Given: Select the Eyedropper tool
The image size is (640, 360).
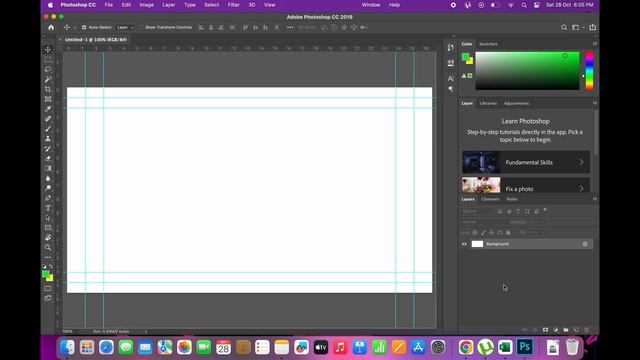Looking at the screenshot, I should (48, 109).
